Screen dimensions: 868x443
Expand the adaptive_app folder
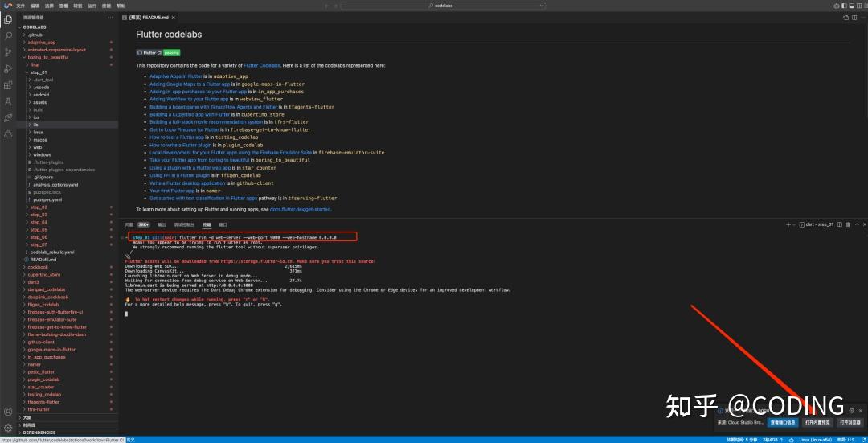68,42
